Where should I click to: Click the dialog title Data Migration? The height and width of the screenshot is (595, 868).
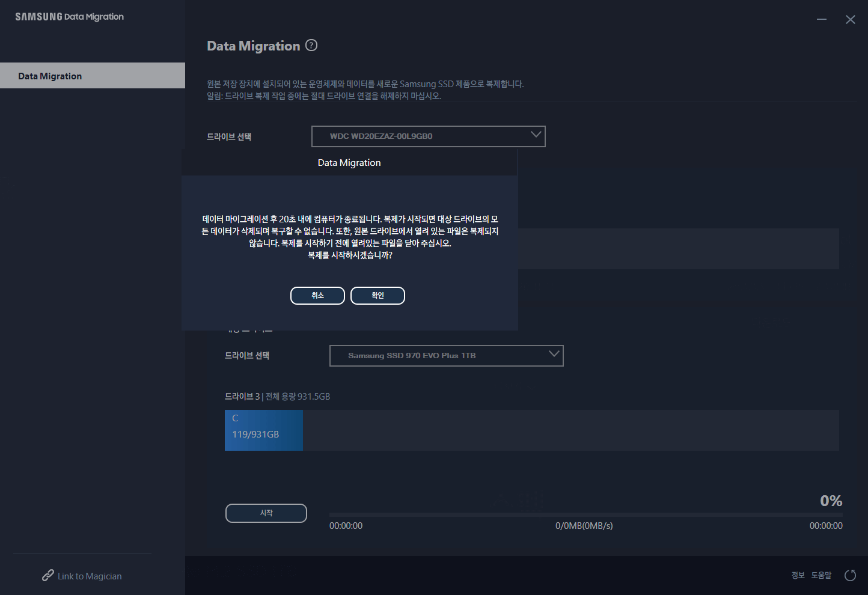(x=349, y=163)
